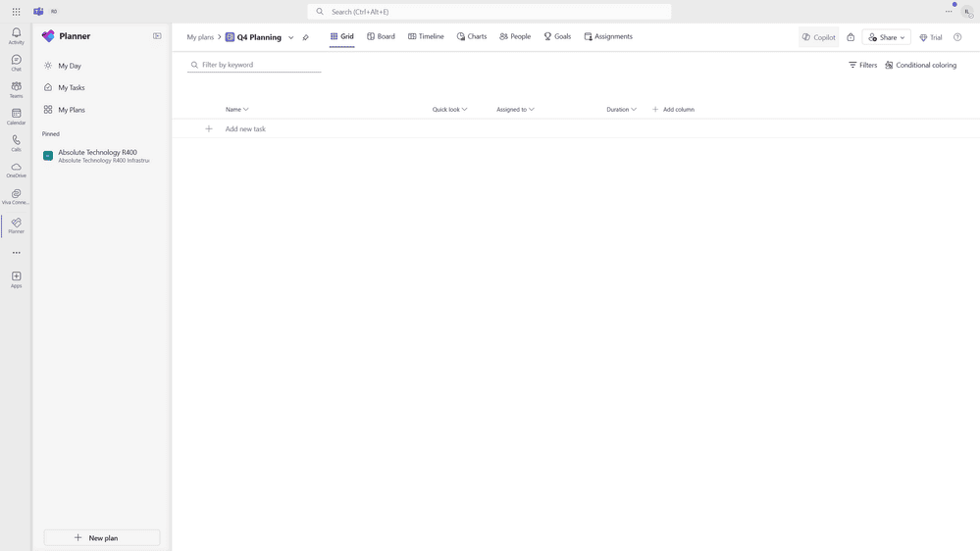Open OneDrive cloud icon
980x551 pixels.
[x=17, y=170]
